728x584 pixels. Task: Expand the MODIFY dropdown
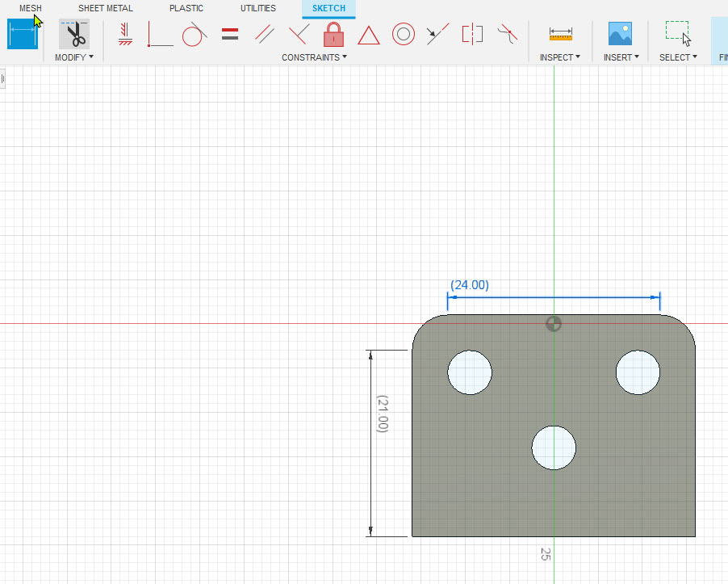(74, 57)
